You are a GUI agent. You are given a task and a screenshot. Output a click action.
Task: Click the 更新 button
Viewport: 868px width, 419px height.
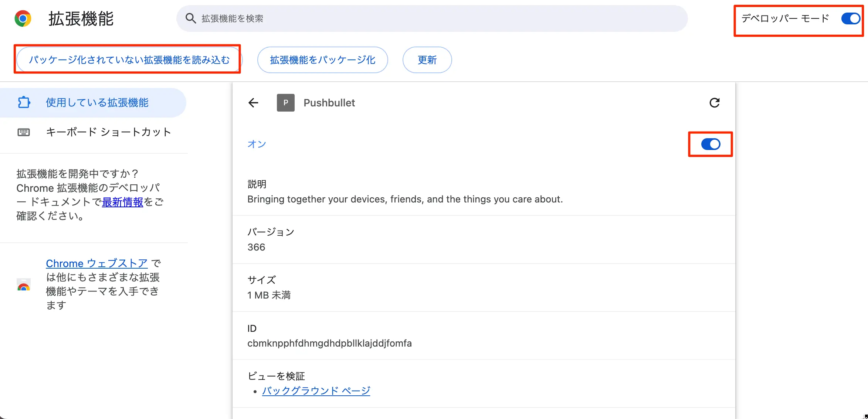[427, 60]
